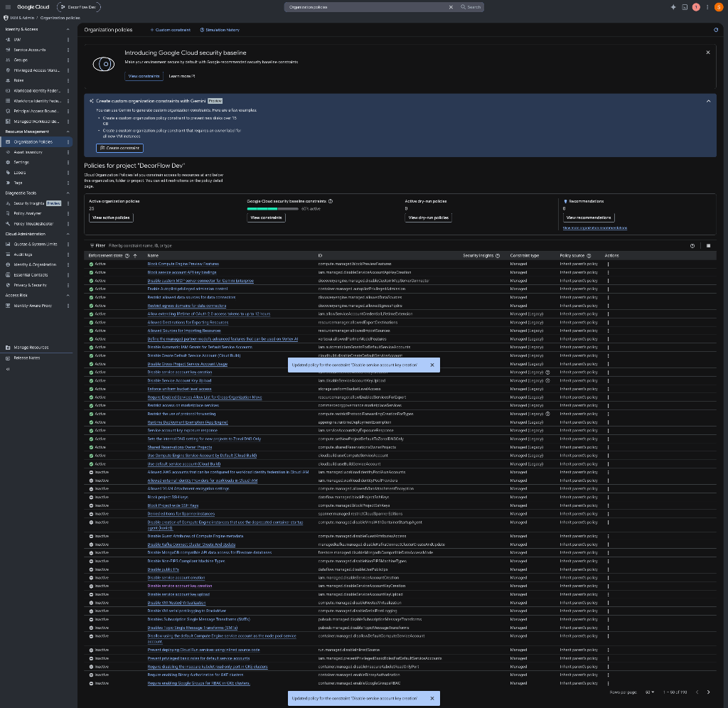Open the main navigation hamburger menu
The height and width of the screenshot is (708, 728).
pos(8,7)
